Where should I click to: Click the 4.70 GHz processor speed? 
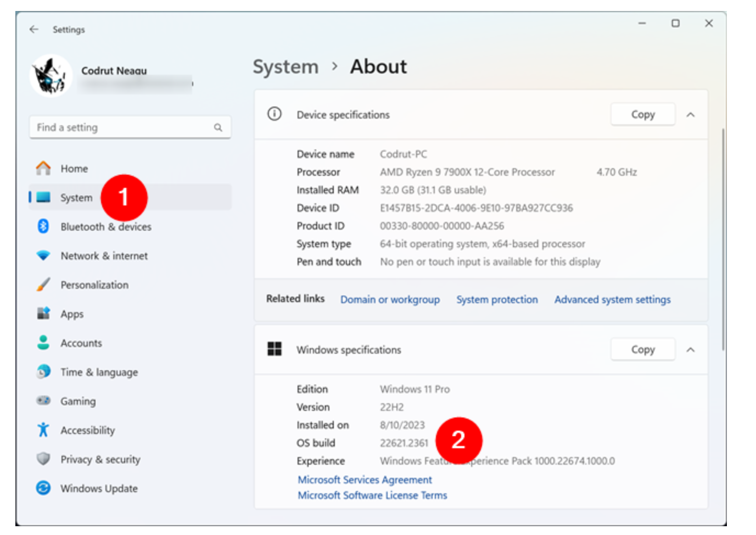(617, 172)
